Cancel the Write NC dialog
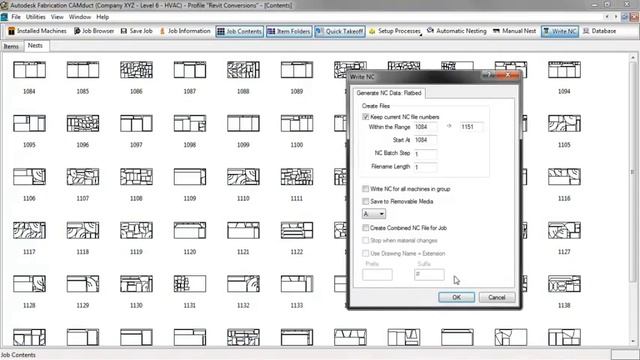This screenshot has width=640, height=360. 497,298
